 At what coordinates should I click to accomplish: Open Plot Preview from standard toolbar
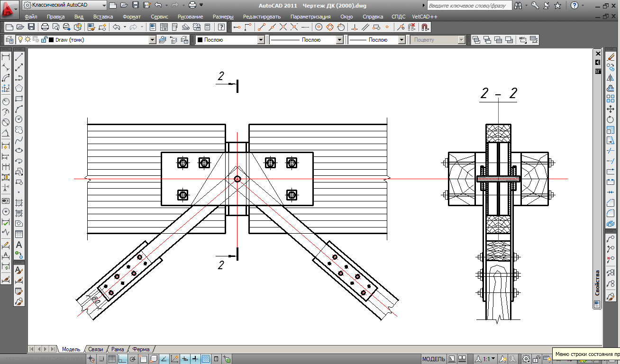56,27
